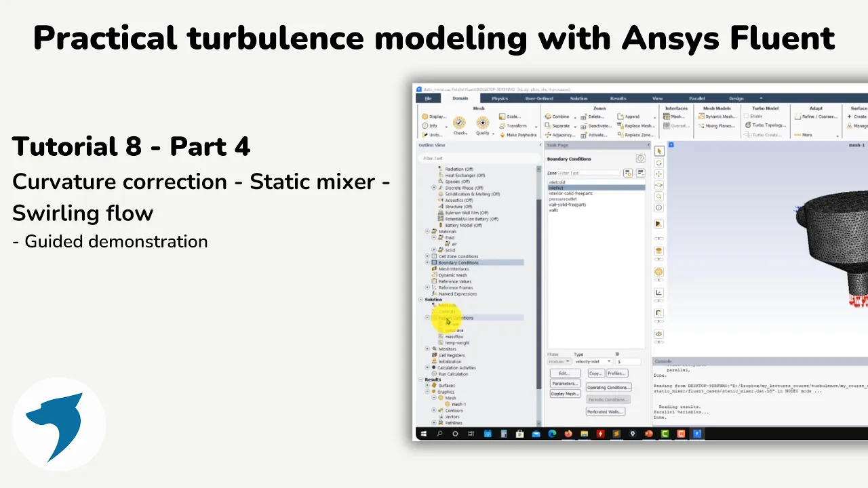The height and width of the screenshot is (488, 868).
Task: Click the Boundary Conditions help icon
Action: pos(640,159)
